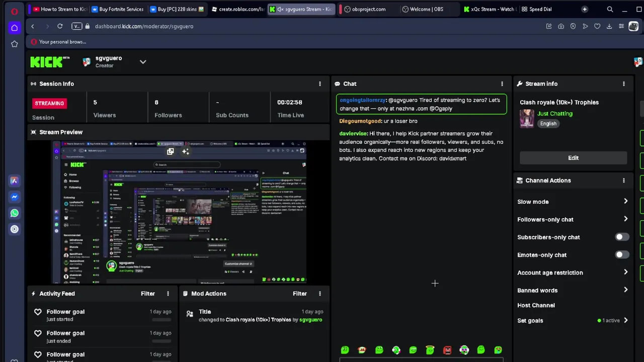Click the stream preview thumbnail
This screenshot has height=362, width=644.
(179, 213)
